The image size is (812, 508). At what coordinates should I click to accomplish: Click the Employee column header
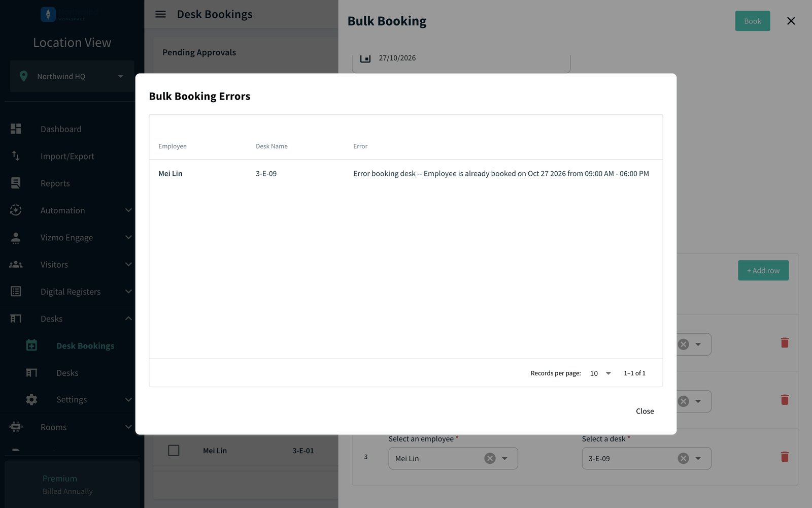[x=173, y=146]
